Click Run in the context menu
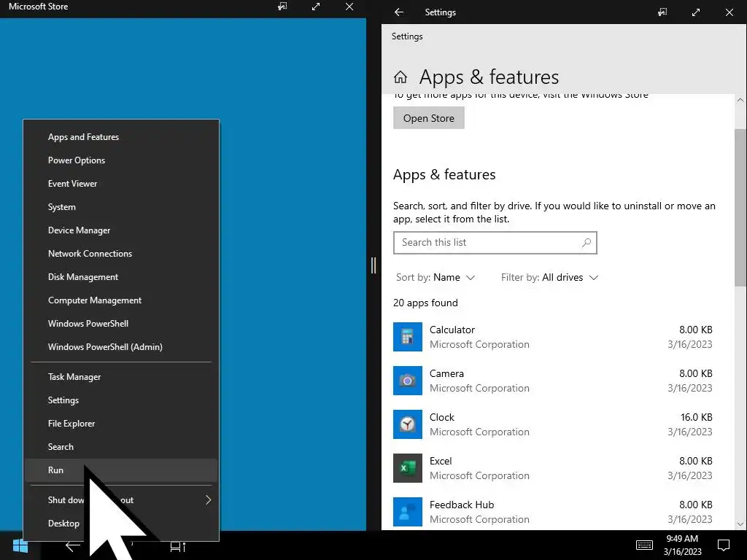The height and width of the screenshot is (560, 747). [122, 470]
